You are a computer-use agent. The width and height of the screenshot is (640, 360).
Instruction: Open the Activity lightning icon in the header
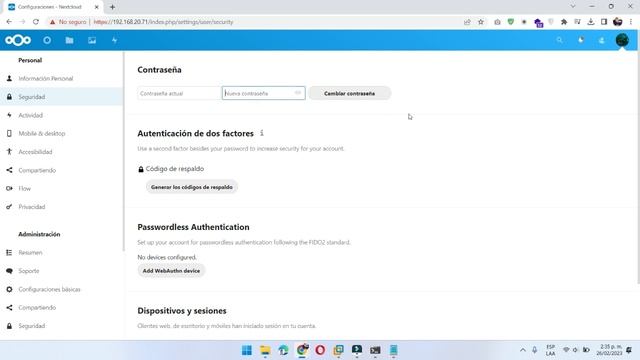click(x=114, y=40)
